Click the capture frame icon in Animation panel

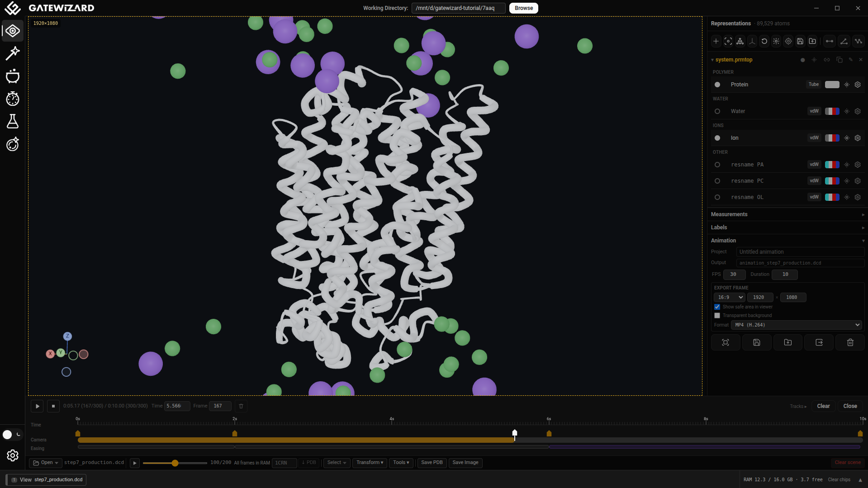click(x=726, y=342)
